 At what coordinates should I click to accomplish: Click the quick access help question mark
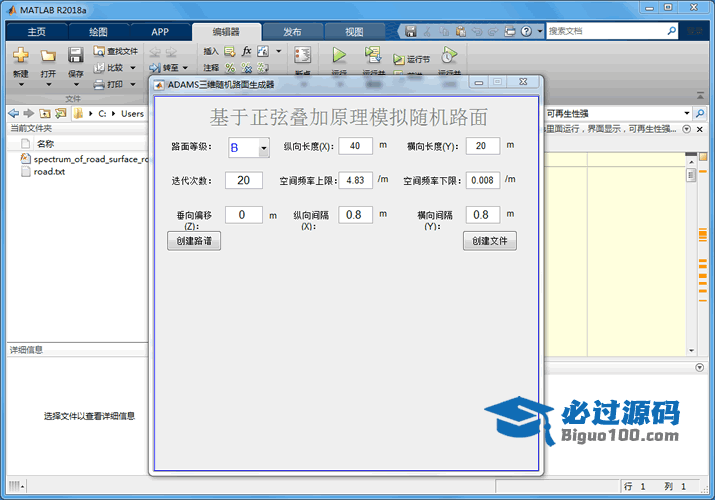[x=526, y=31]
